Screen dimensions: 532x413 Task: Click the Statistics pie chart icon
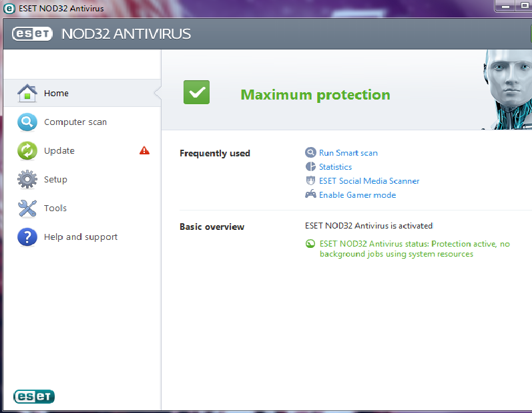(310, 167)
